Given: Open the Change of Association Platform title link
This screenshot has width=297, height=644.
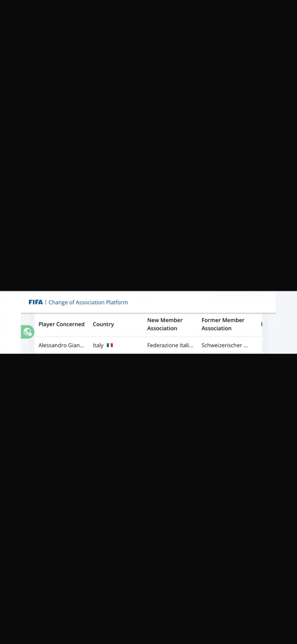Looking at the screenshot, I should click(x=88, y=302).
